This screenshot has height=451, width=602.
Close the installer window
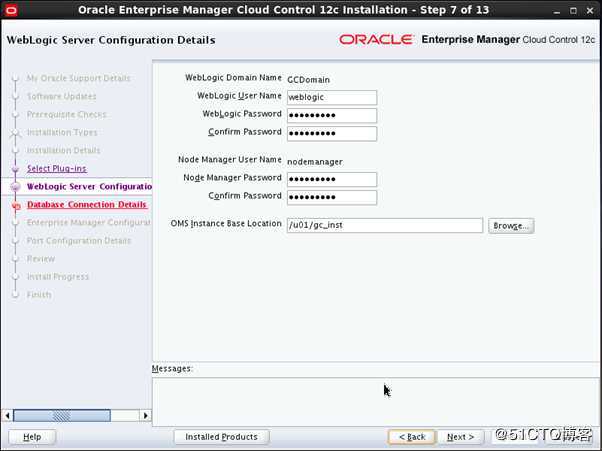tap(590, 11)
